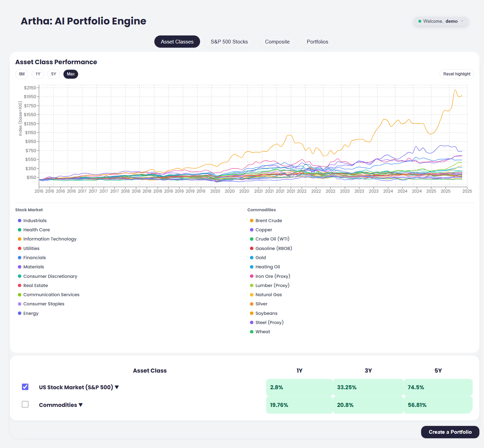The height and width of the screenshot is (448, 484).
Task: Highlight Silver in the legend
Action: tap(259, 304)
